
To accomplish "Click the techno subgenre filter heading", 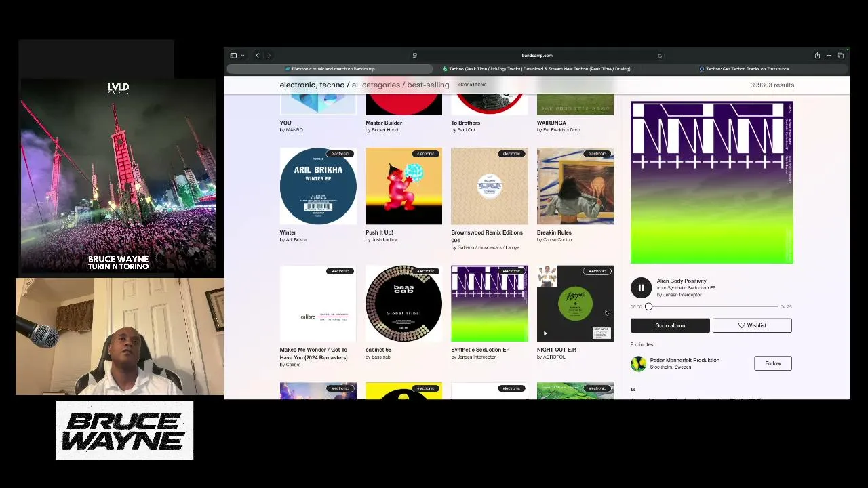I will pos(332,85).
